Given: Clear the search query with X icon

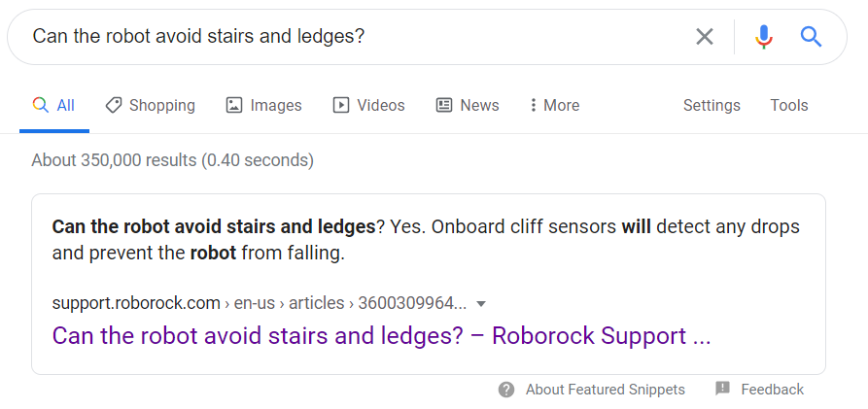Looking at the screenshot, I should pyautogui.click(x=705, y=37).
